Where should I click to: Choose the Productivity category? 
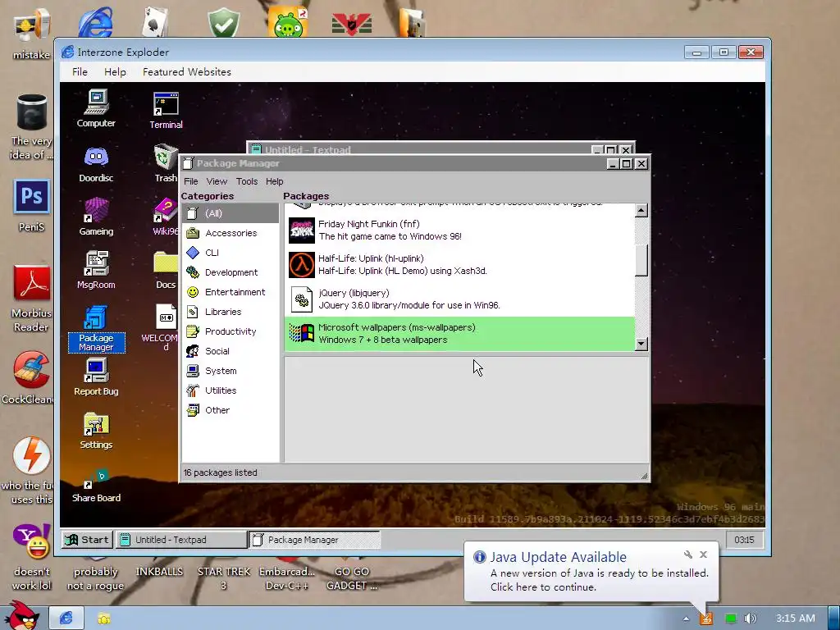coord(231,331)
